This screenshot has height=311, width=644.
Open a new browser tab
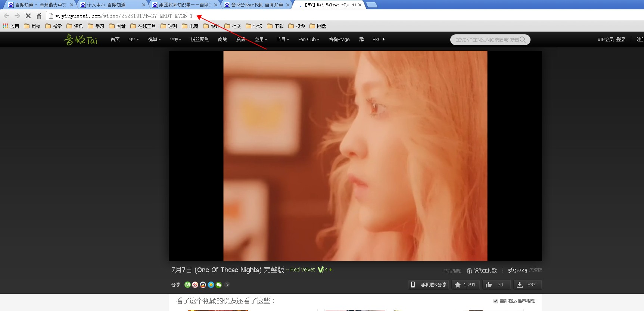point(371,5)
